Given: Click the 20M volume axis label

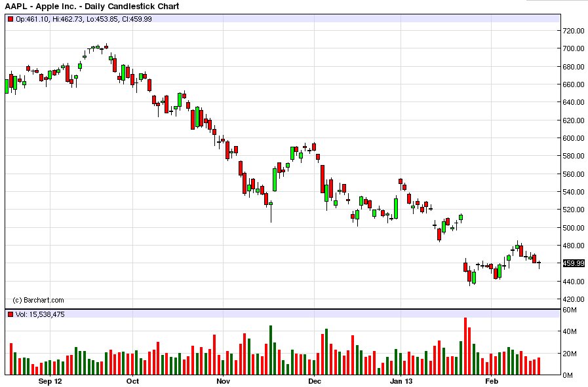Looking at the screenshot, I should pos(570,354).
